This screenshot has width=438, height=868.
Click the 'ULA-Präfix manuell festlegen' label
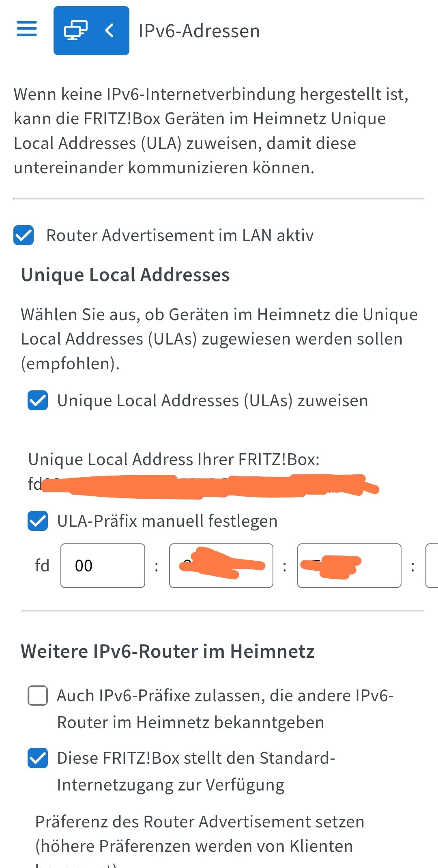(x=167, y=521)
